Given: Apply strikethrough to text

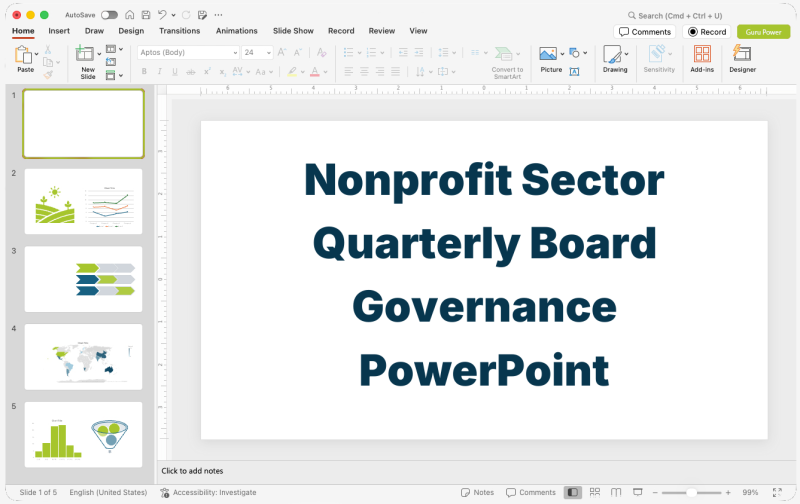Looking at the screenshot, I should click(190, 72).
